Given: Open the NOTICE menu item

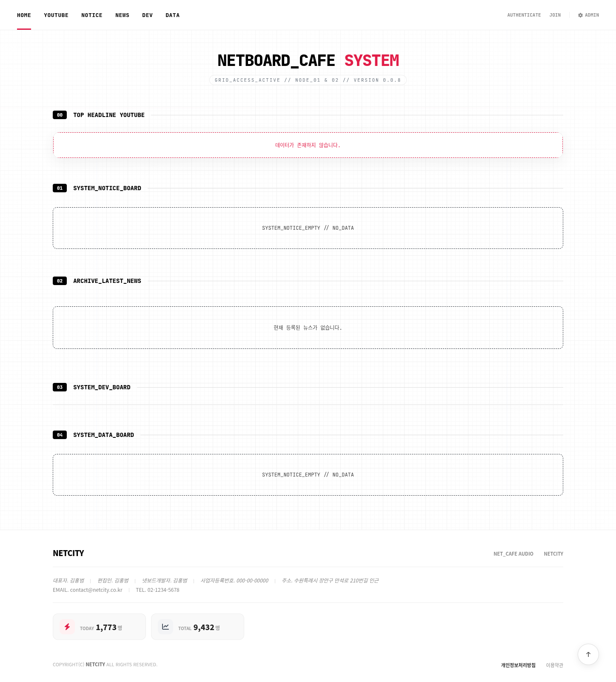Looking at the screenshot, I should 92,15.
